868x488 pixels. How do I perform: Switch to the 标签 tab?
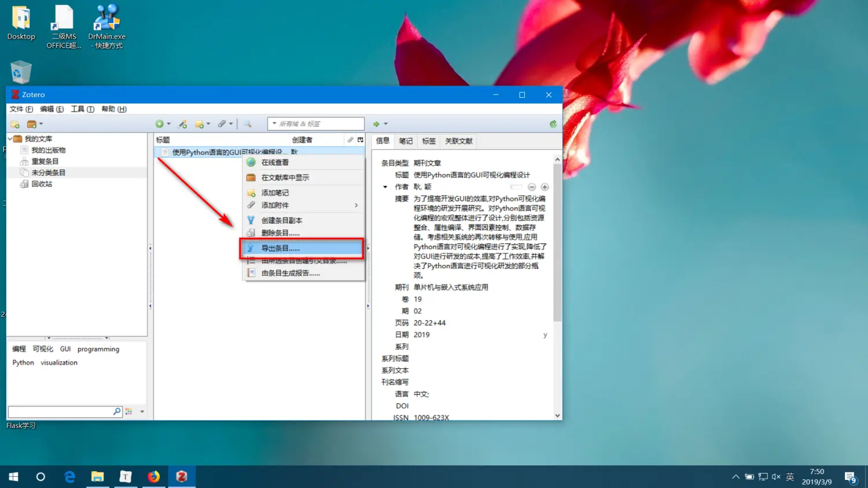(429, 141)
